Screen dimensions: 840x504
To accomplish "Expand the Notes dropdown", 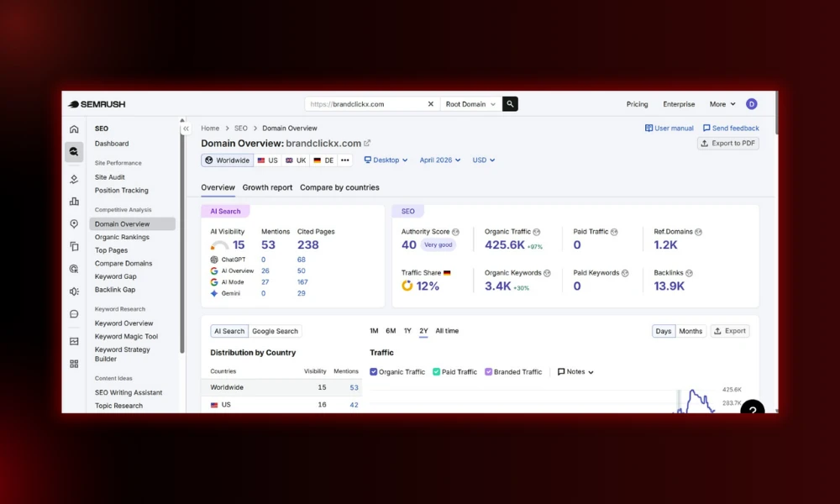I will [575, 372].
